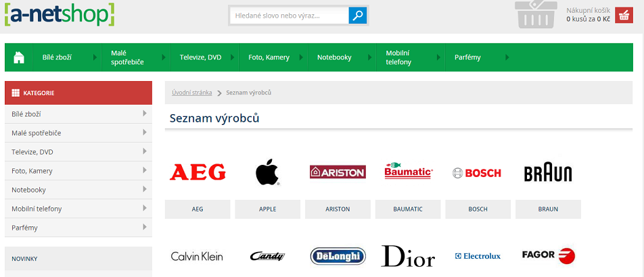Open the Bílé zboží top menu
Viewport: 644px width, 277px height.
click(57, 57)
